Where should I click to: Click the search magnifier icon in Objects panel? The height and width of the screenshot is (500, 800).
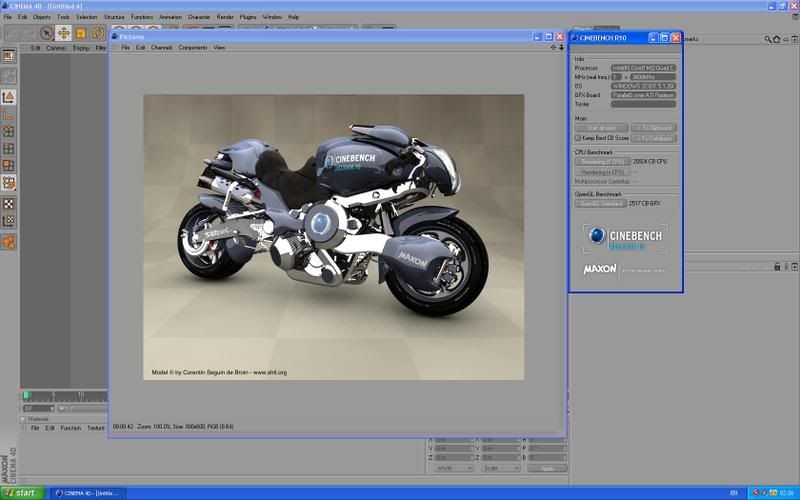[768, 39]
